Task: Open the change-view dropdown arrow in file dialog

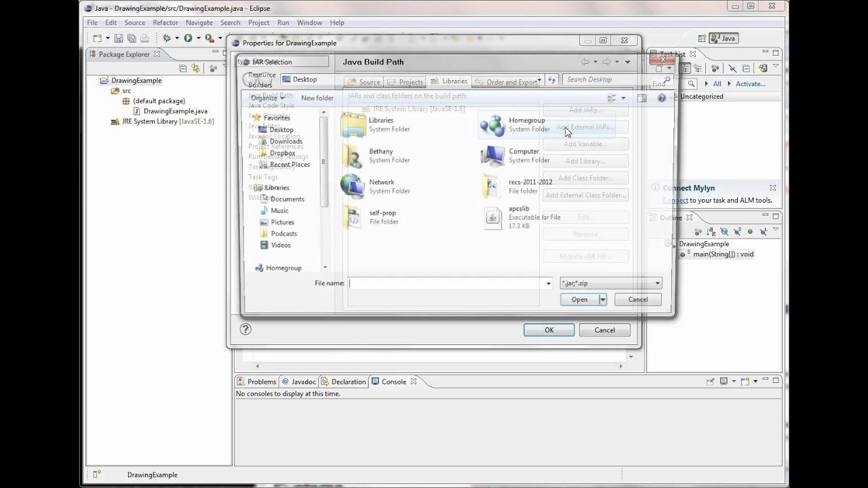Action: click(x=623, y=98)
